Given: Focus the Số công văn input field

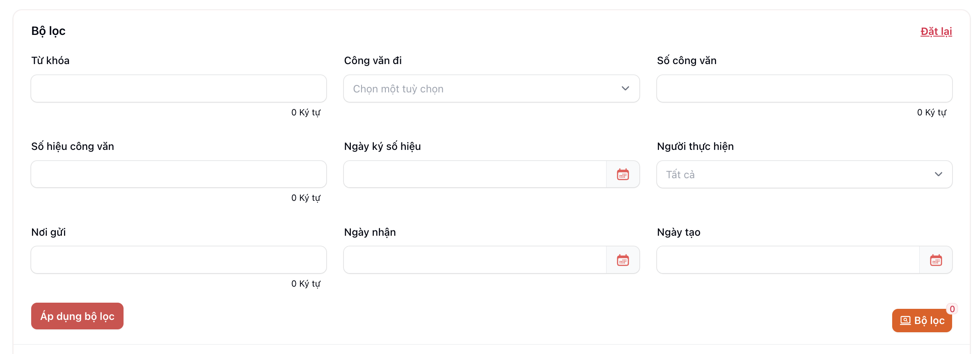Looking at the screenshot, I should coord(804,89).
